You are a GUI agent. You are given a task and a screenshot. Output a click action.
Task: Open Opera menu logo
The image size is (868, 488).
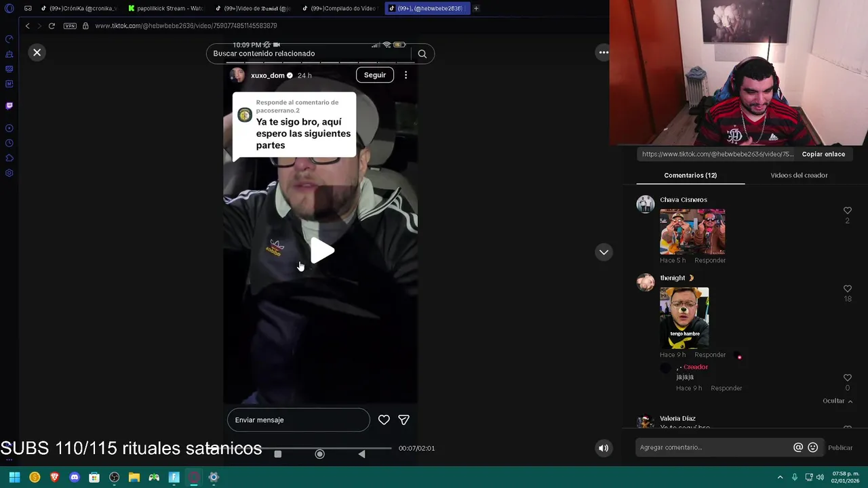[9, 8]
